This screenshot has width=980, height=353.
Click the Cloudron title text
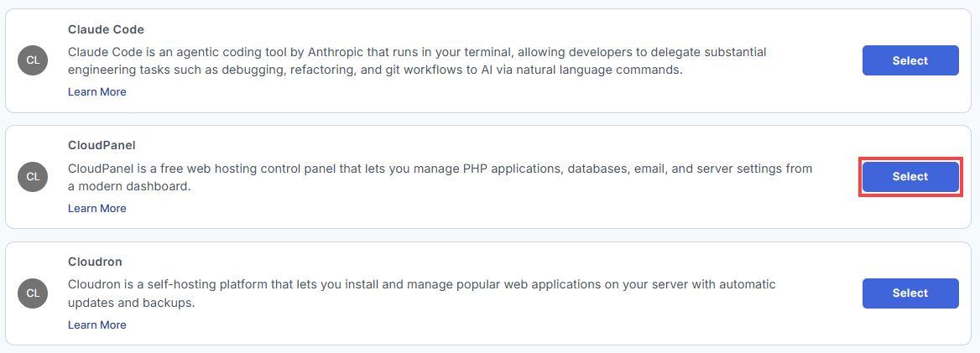95,262
